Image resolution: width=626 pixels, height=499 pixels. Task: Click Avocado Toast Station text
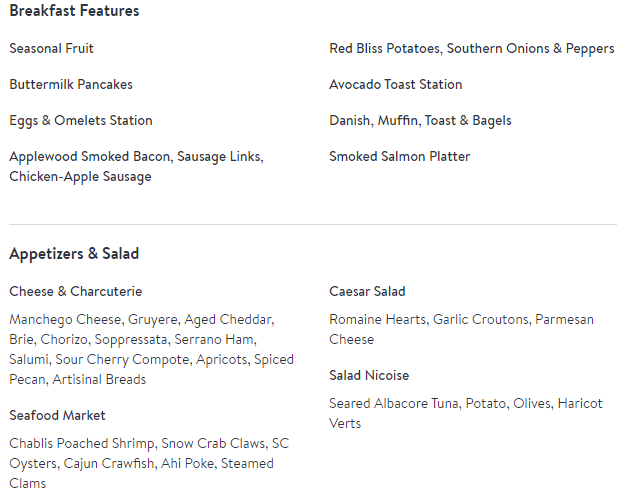click(x=396, y=84)
